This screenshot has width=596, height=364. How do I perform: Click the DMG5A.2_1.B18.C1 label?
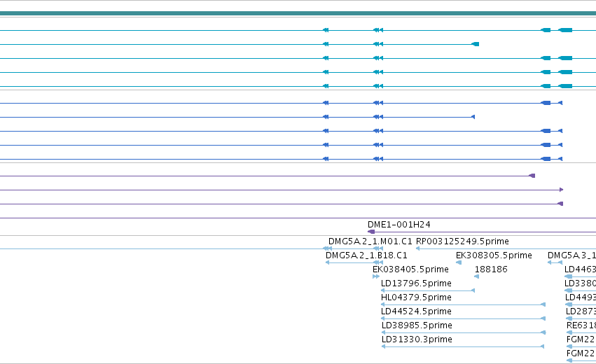(366, 255)
